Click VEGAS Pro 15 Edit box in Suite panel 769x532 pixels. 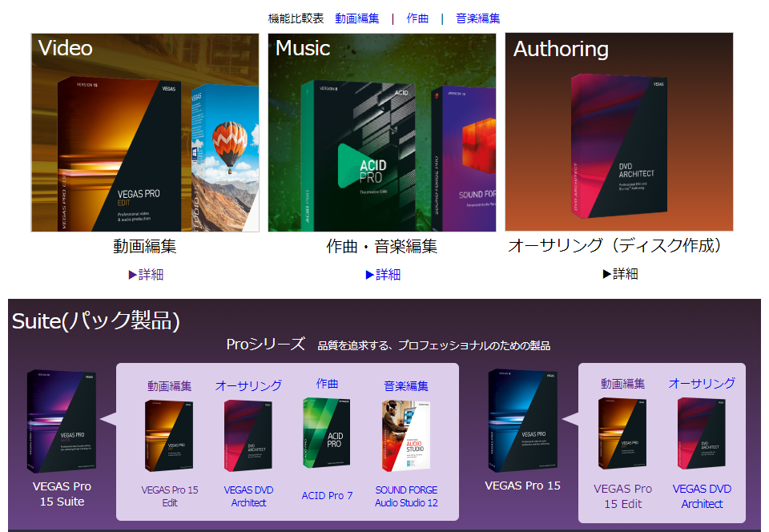click(x=169, y=436)
